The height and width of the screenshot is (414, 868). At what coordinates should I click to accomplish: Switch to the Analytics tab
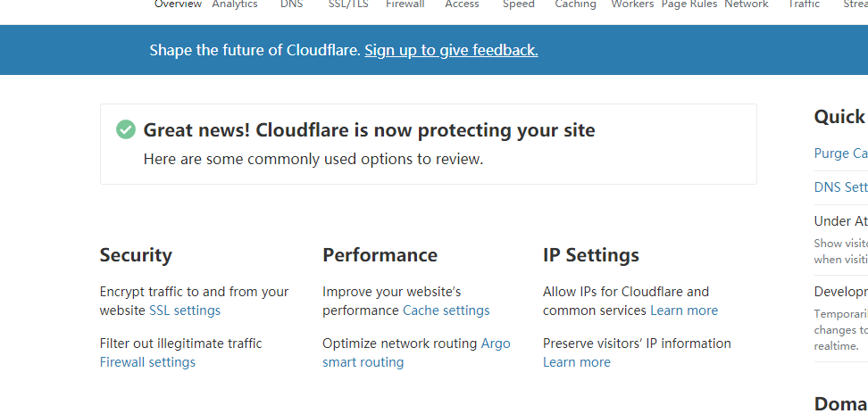(x=235, y=4)
